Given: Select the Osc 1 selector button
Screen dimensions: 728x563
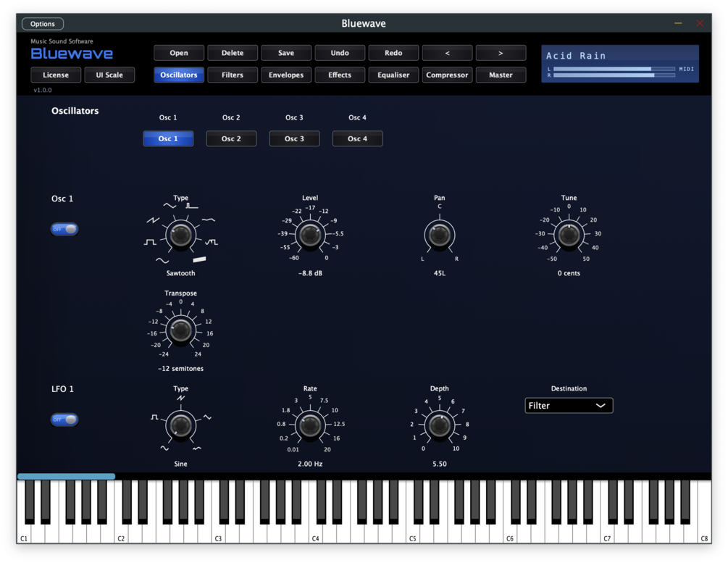Looking at the screenshot, I should (168, 138).
